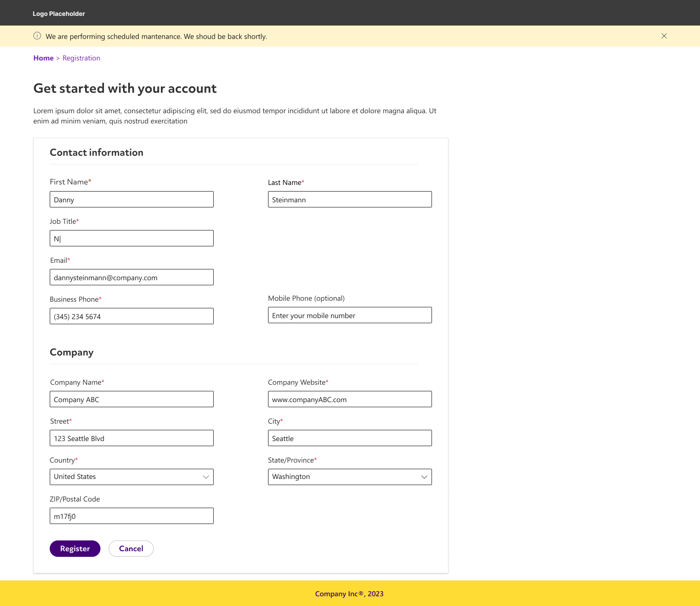Click the Street address field
The width and height of the screenshot is (700, 606).
click(x=132, y=438)
